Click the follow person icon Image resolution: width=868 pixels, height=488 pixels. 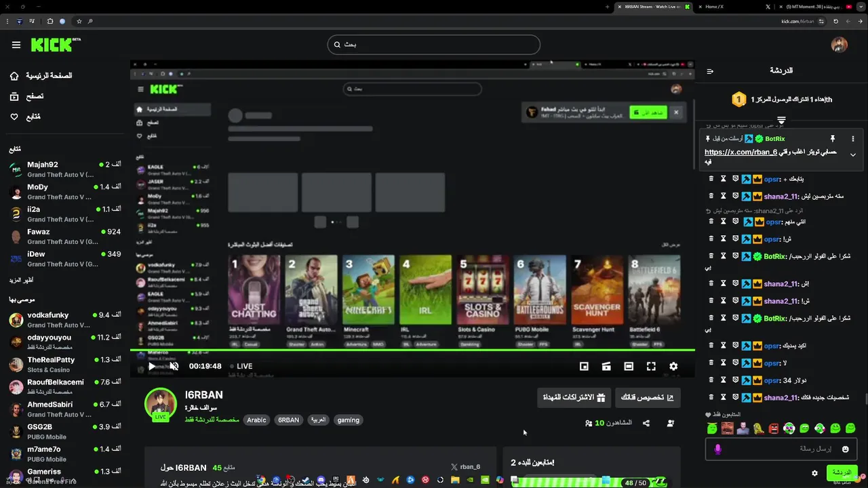671,423
